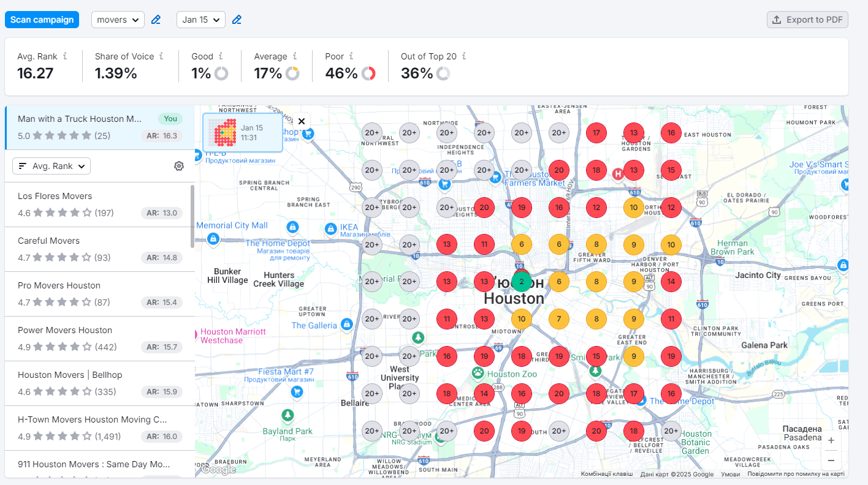This screenshot has height=485, width=868.
Task: Click the yellow rank 7 map pin
Action: coord(558,319)
